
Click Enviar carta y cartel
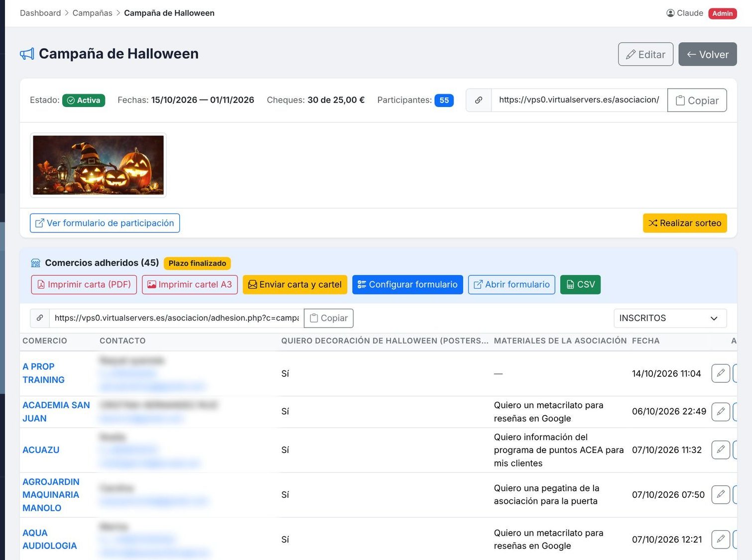pos(295,285)
